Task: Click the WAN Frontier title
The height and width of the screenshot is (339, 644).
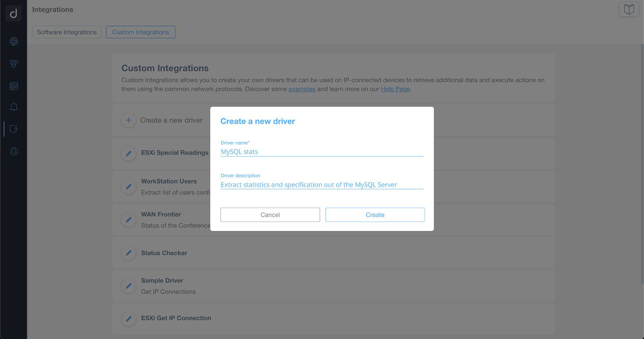Action: (161, 214)
